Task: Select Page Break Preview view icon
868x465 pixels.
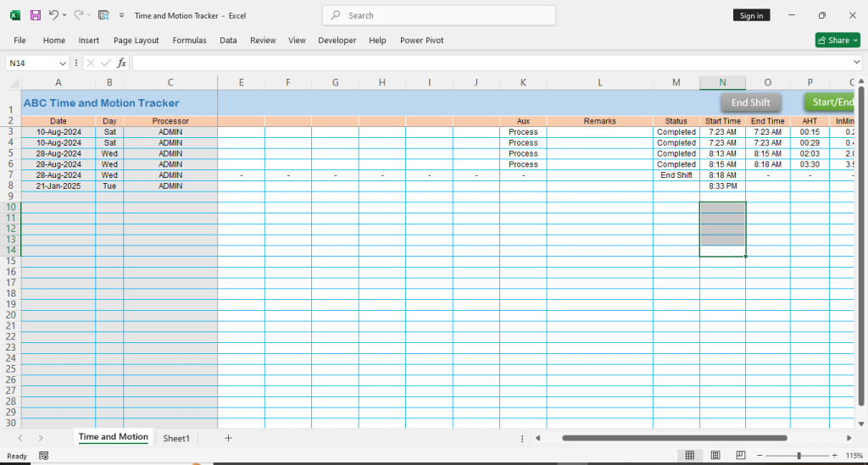Action: (x=741, y=456)
